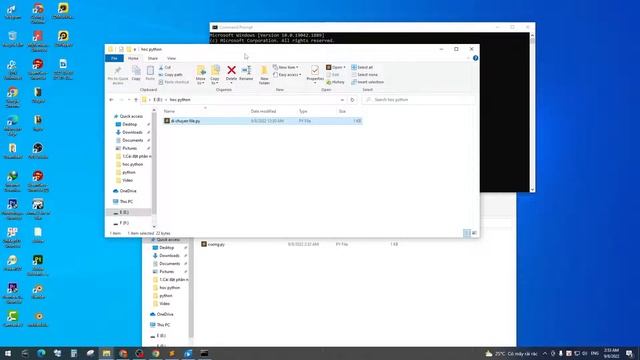Click Select none in ribbon

364,75
